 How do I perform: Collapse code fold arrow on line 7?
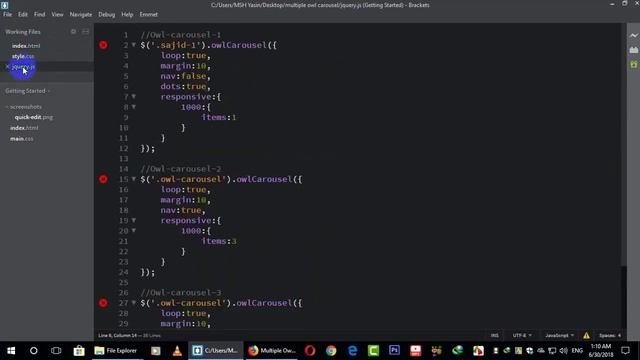pyautogui.click(x=133, y=97)
